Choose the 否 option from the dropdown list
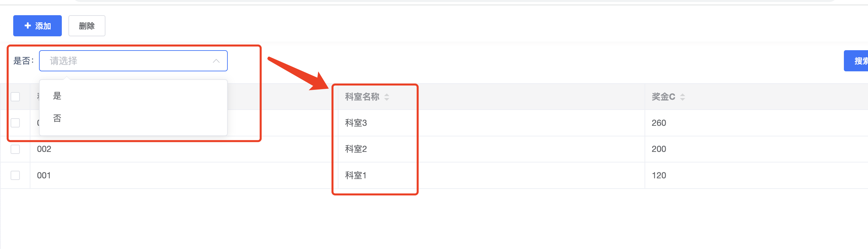Screen dimensions: 868x249 pyautogui.click(x=57, y=119)
